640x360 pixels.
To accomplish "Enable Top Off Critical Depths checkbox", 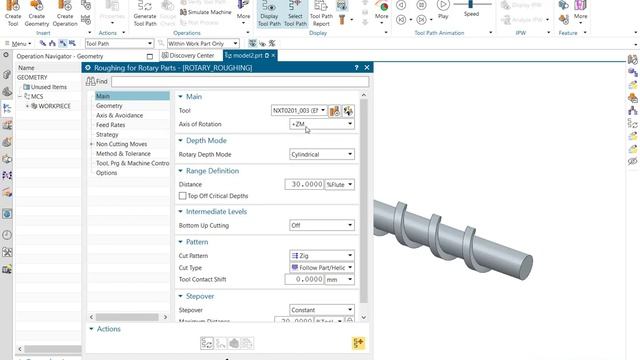I will [182, 196].
